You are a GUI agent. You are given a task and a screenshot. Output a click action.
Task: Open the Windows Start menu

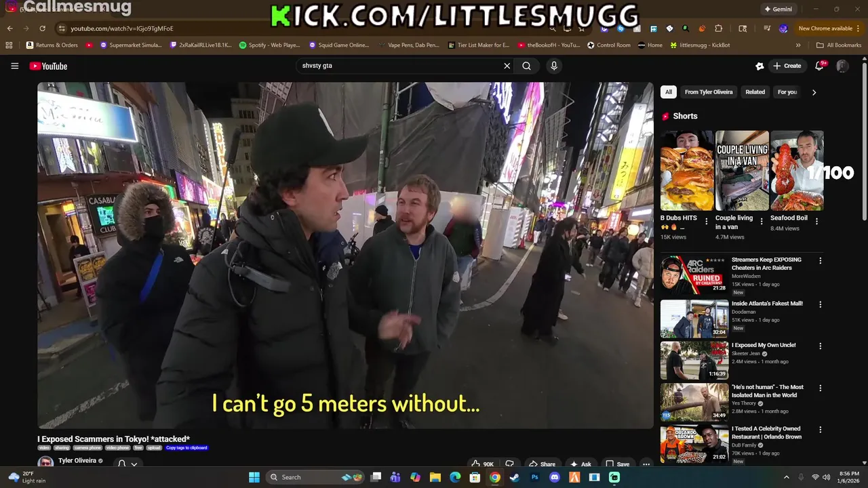tap(254, 477)
